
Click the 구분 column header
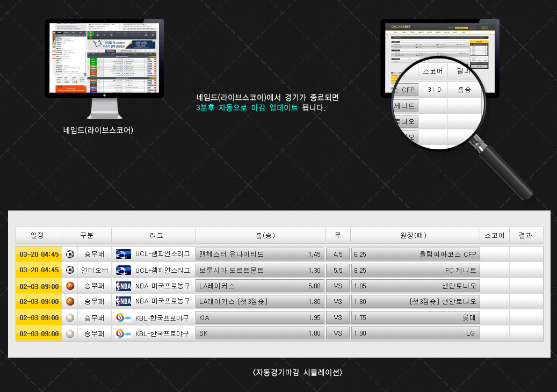pyautogui.click(x=86, y=235)
